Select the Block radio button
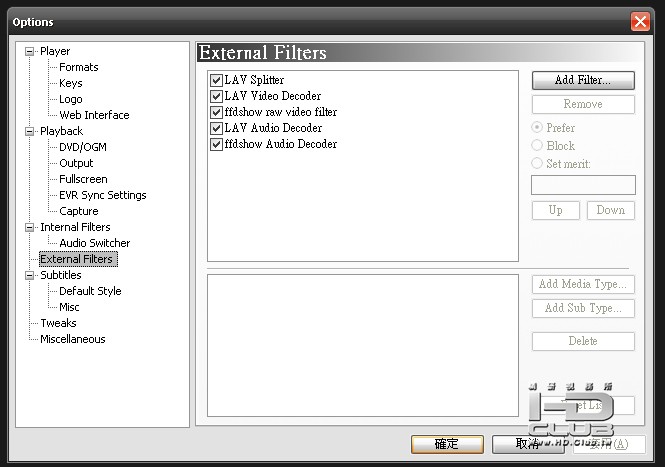Screen dimensions: 665x467 coord(537,145)
